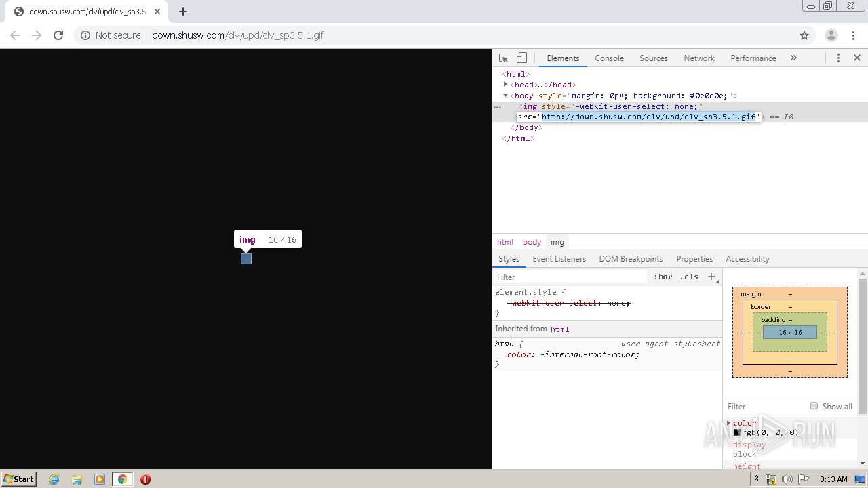
Task: Toggle the .cls classes button
Action: [x=689, y=277]
